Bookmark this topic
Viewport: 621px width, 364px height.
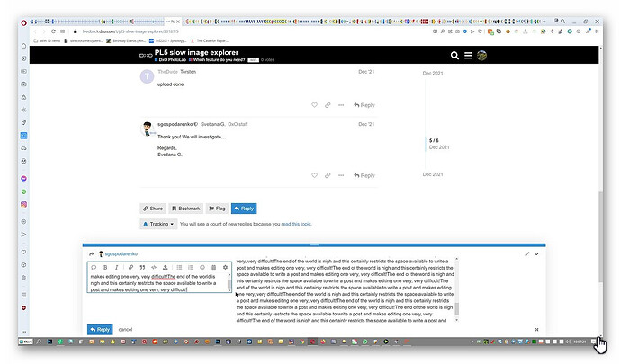(185, 209)
